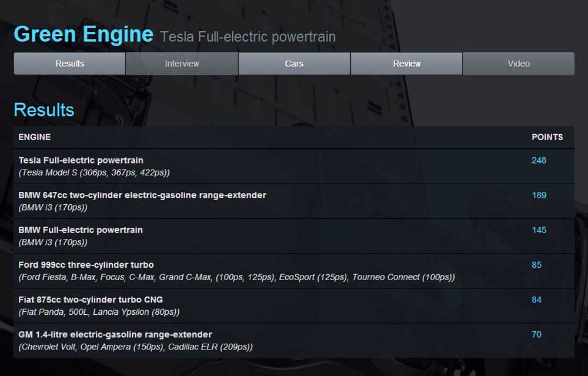Open the 70 points score link

[x=536, y=334]
